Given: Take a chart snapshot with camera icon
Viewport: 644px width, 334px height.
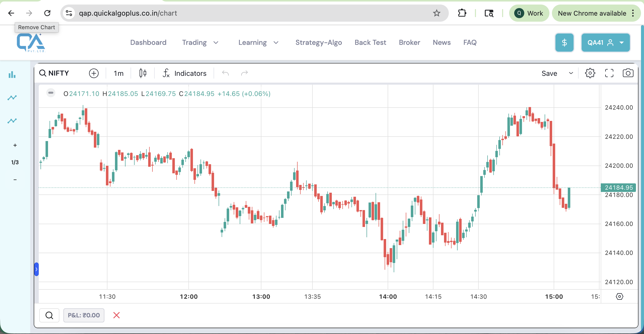Looking at the screenshot, I should click(x=628, y=73).
